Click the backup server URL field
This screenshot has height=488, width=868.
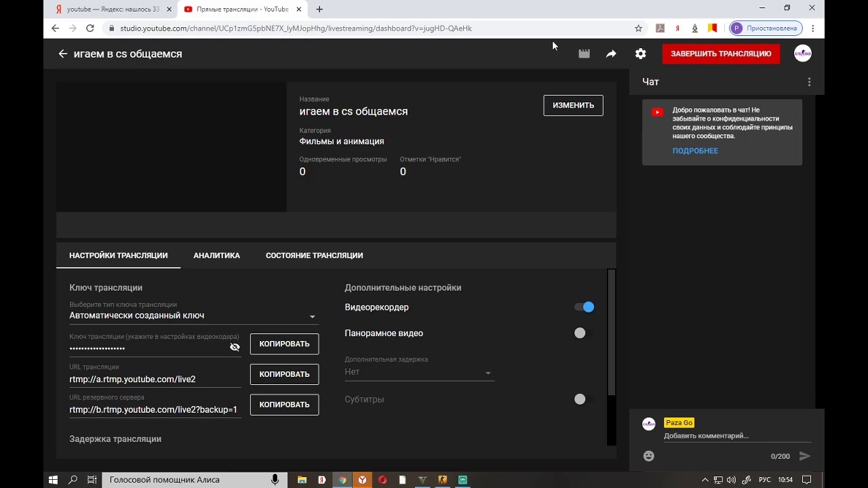coord(155,410)
